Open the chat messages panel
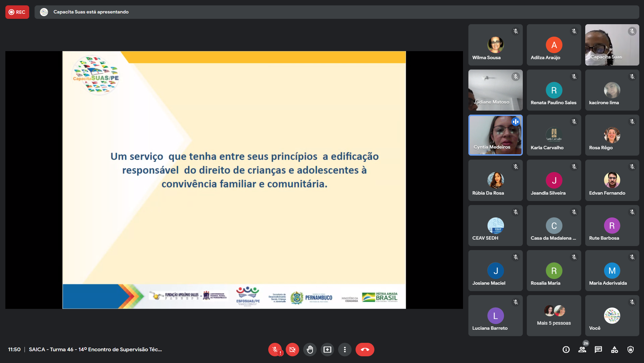 click(x=598, y=350)
